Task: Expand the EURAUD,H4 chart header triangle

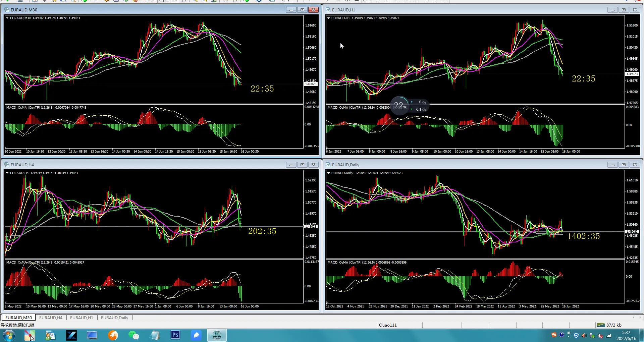Action: [x=7, y=173]
